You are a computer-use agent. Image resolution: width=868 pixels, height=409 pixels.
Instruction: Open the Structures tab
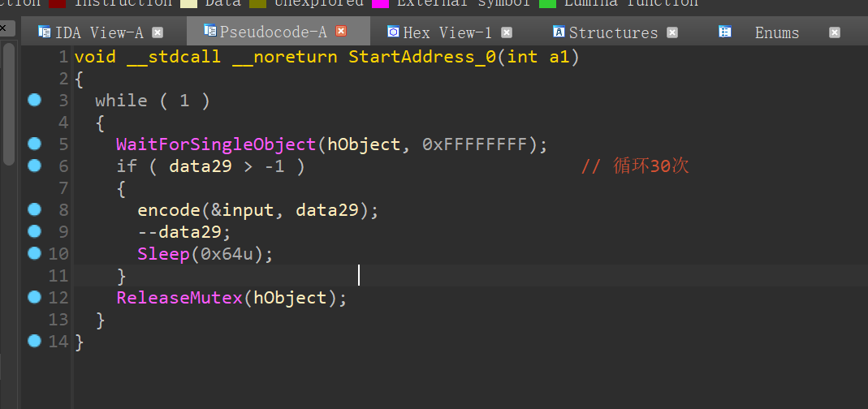[613, 33]
